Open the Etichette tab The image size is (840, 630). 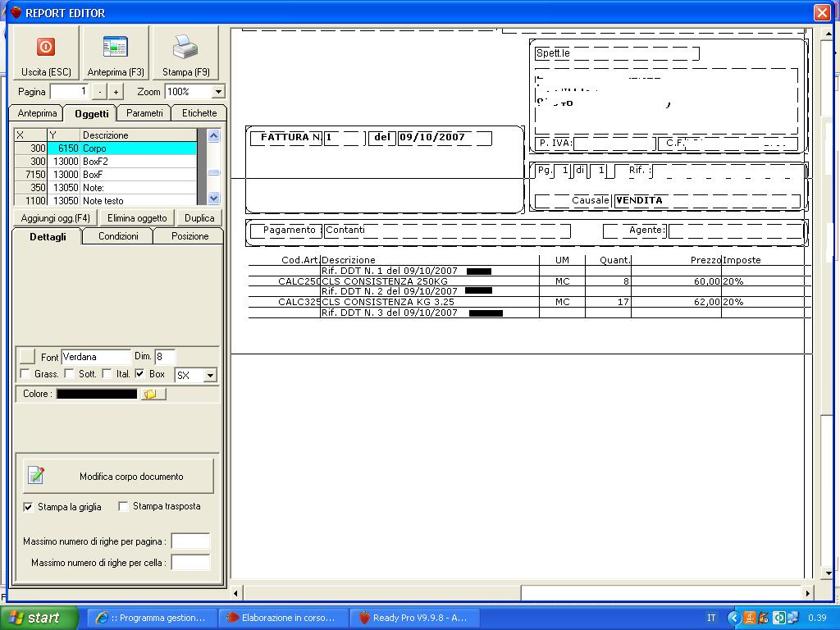pos(199,113)
